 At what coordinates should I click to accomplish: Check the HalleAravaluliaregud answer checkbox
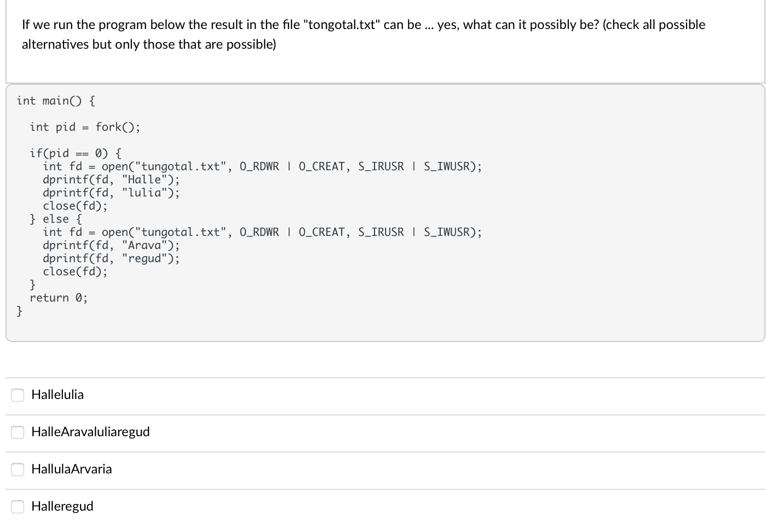[x=17, y=432]
